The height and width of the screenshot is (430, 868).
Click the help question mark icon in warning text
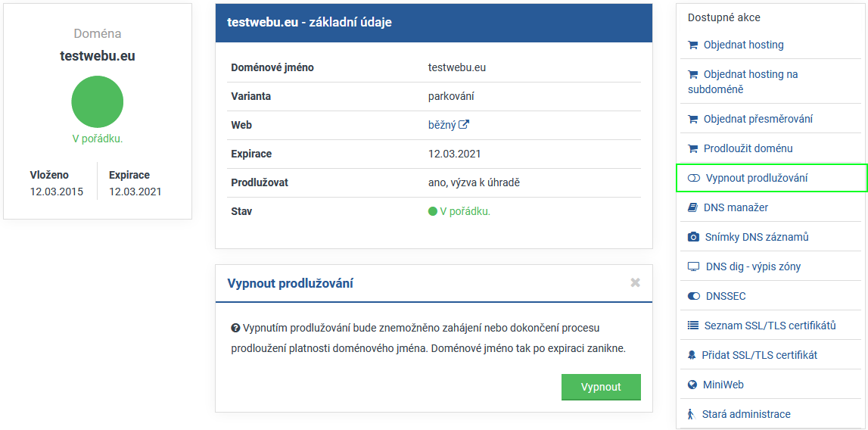tap(235, 328)
